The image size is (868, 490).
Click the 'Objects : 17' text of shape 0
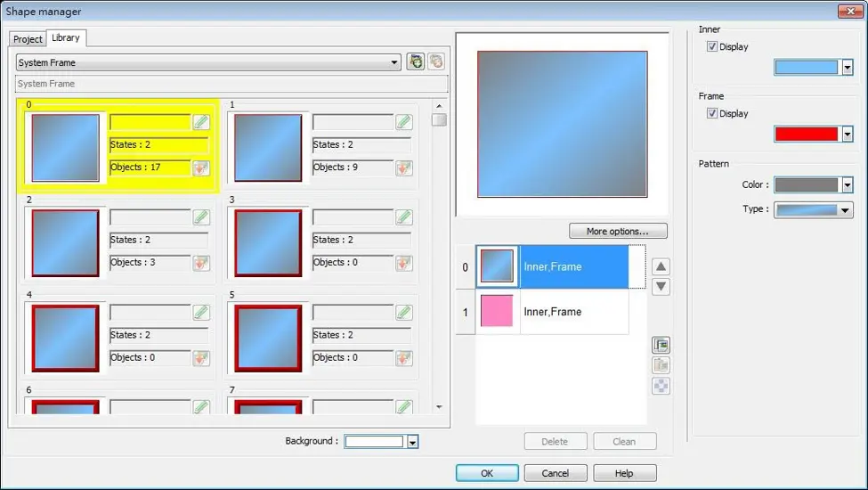coord(135,167)
